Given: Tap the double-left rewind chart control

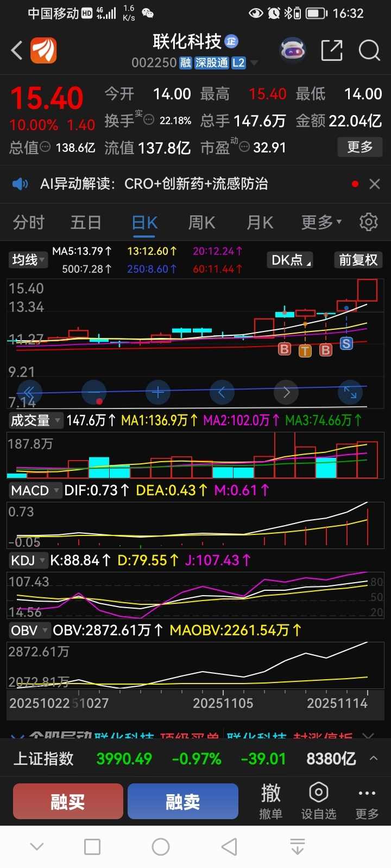Looking at the screenshot, I should (x=29, y=392).
